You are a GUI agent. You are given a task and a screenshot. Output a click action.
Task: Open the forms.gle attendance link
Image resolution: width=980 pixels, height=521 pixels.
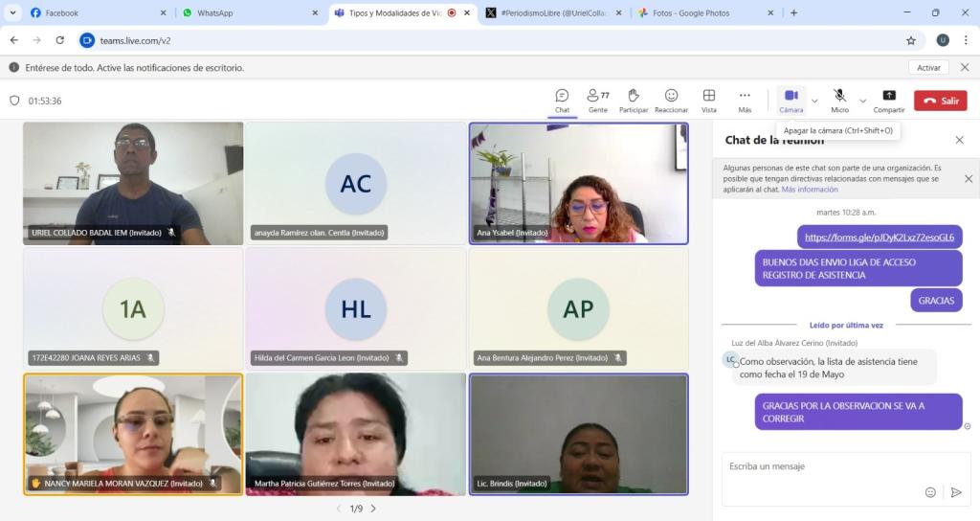coord(879,238)
